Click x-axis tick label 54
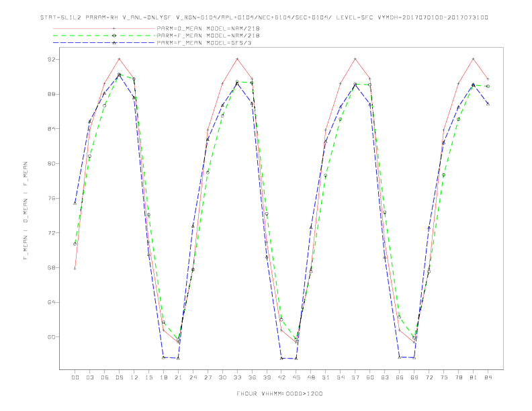The height and width of the screenshot is (411, 532). pos(341,377)
